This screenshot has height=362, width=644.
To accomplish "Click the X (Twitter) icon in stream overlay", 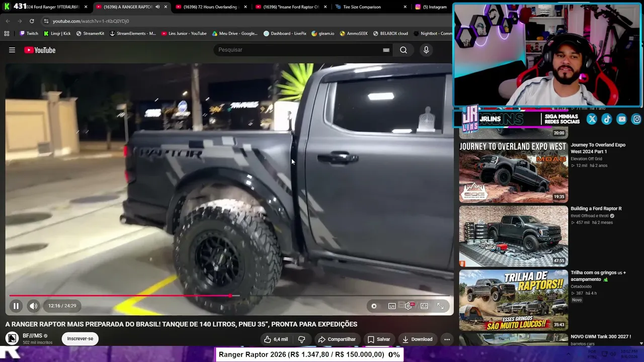I will (592, 119).
